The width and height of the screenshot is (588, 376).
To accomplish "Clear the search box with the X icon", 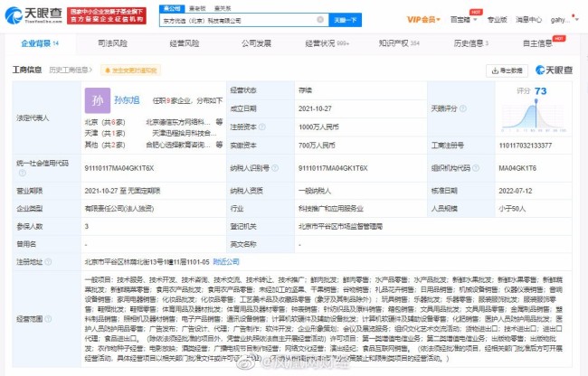I will point(320,20).
